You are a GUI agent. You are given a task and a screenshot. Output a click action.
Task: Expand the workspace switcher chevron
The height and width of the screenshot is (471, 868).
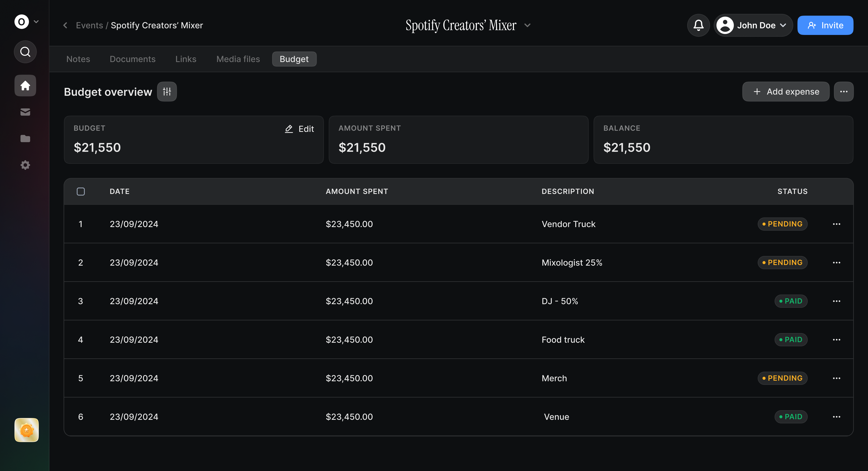click(x=36, y=22)
